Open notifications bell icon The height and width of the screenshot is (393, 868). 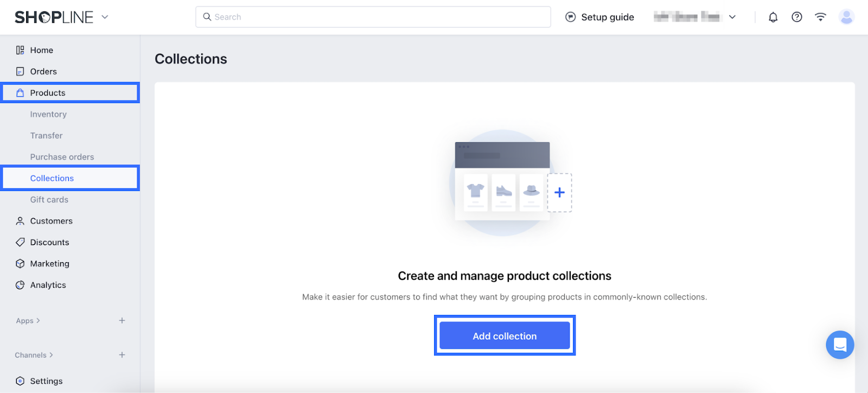(x=773, y=17)
